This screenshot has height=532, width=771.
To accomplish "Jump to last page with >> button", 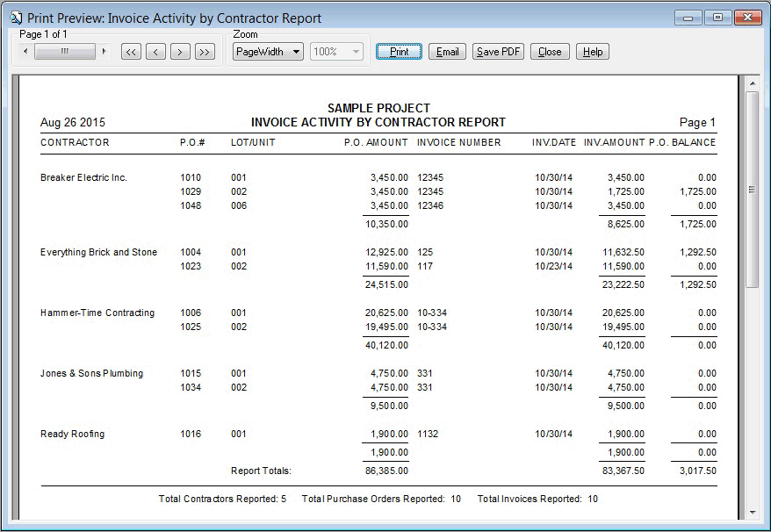I will tap(205, 52).
